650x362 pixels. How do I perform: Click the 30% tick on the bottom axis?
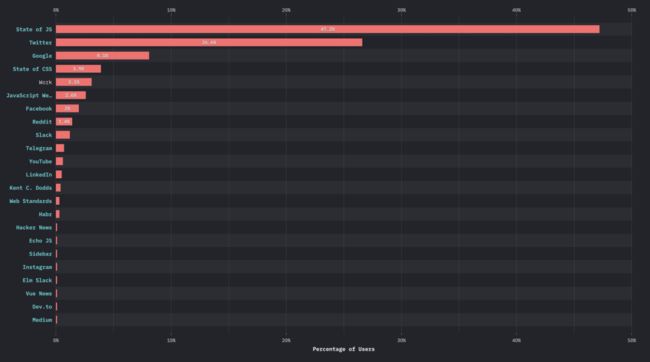point(401,340)
